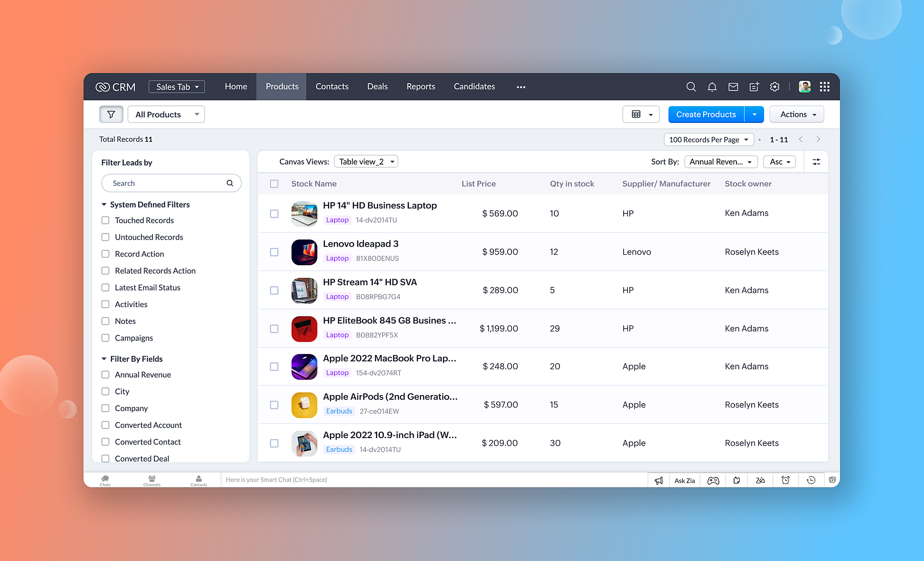Image resolution: width=924 pixels, height=561 pixels.
Task: Open the notifications bell
Action: click(712, 87)
